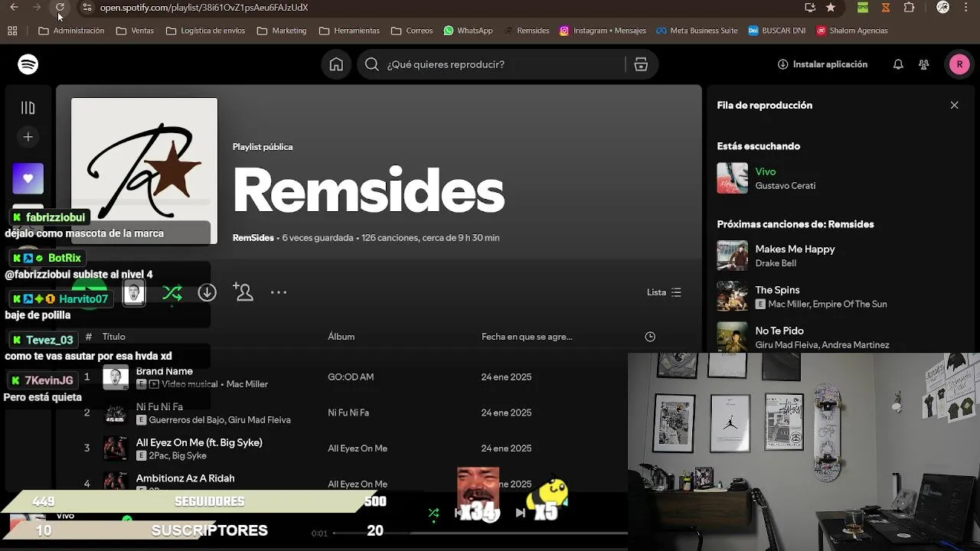Select All Eyez On Me (ft. Big Syke) track
The image size is (980, 551).
pos(199,442)
